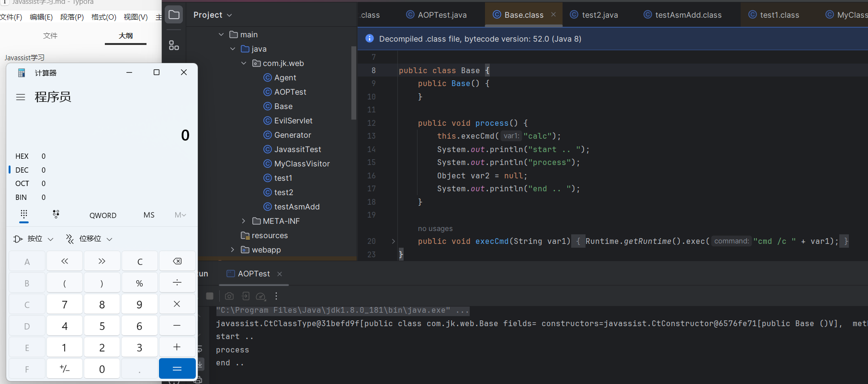
Task: Click the Exit run toolbar icon
Action: (x=246, y=296)
